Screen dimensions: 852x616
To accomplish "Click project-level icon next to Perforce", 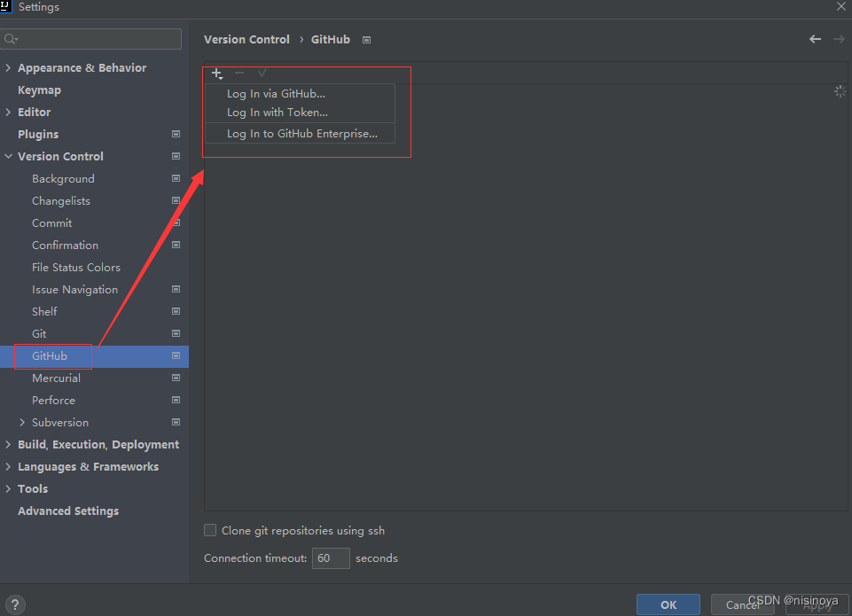I will click(176, 400).
